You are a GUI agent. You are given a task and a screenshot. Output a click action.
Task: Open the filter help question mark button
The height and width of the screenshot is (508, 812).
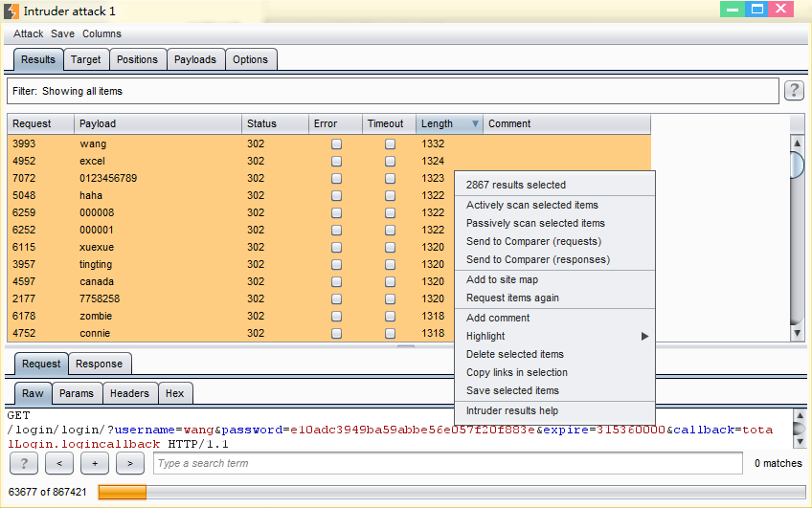pyautogui.click(x=794, y=91)
